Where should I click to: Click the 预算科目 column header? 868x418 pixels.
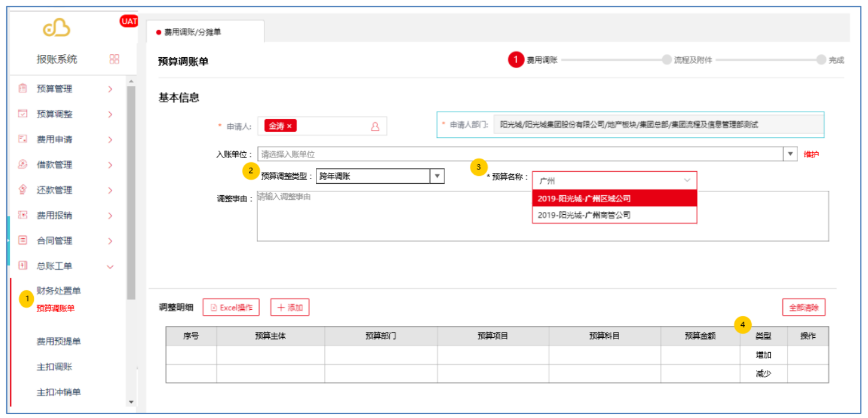(x=605, y=336)
